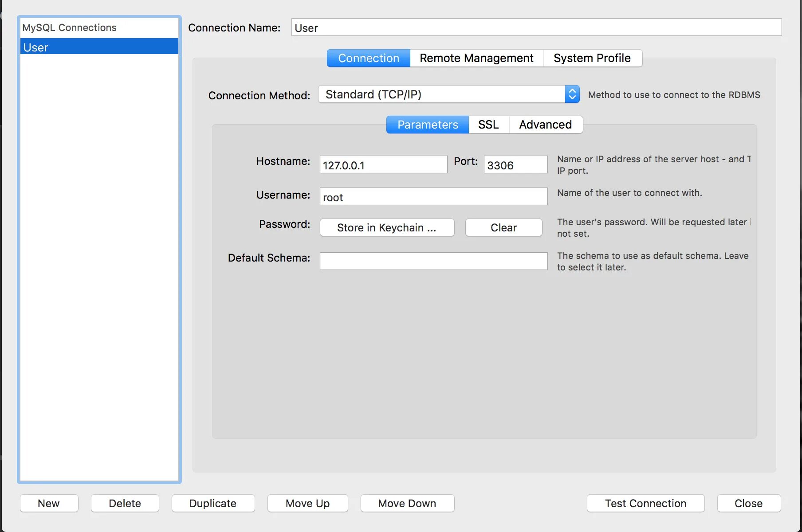Click the MySQL Connections list header
Viewport: 802px width, 532px height.
pyautogui.click(x=99, y=27)
